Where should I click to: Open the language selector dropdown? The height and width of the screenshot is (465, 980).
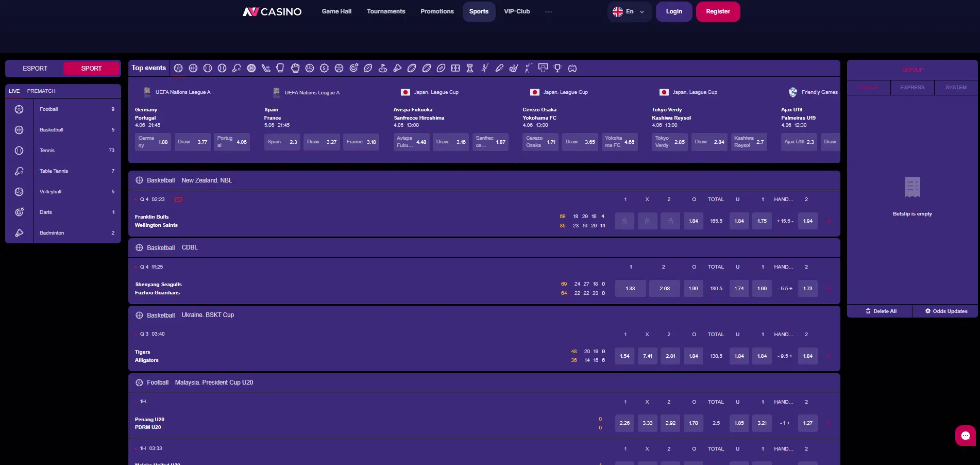pos(629,11)
